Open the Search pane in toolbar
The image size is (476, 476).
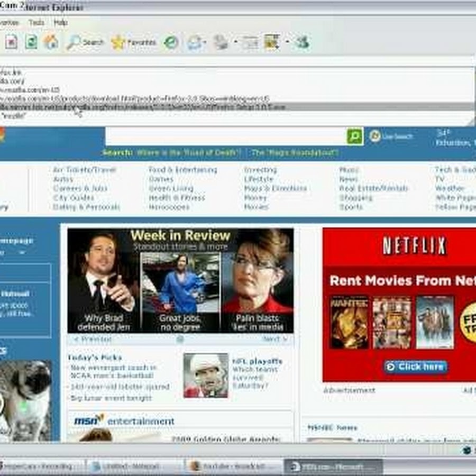[x=85, y=42]
